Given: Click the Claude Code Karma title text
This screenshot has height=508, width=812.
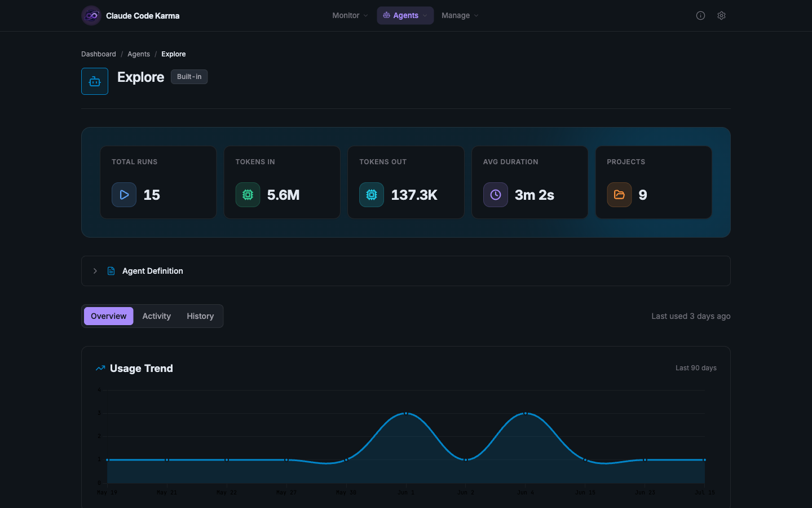Looking at the screenshot, I should pos(143,16).
